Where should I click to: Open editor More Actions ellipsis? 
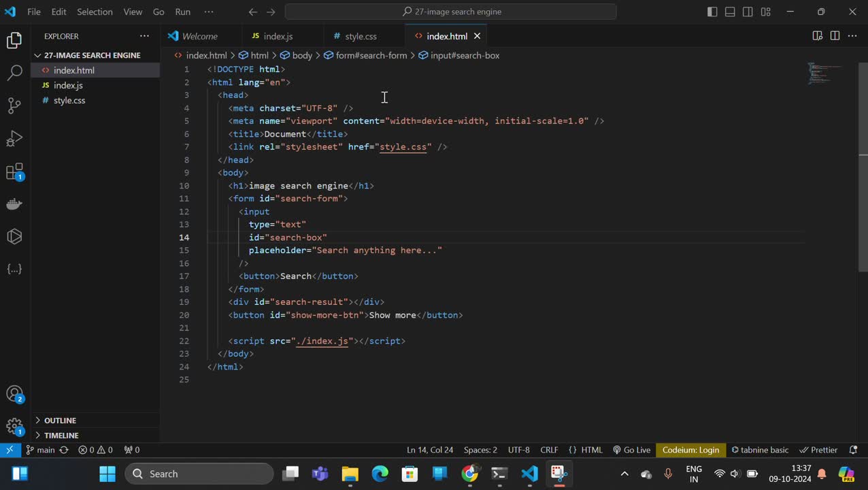[x=852, y=36]
